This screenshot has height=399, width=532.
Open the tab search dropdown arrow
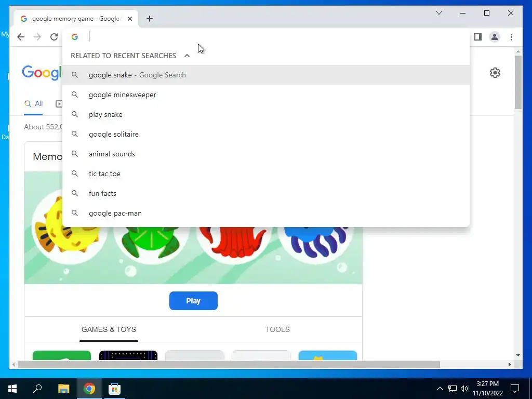[x=438, y=13]
